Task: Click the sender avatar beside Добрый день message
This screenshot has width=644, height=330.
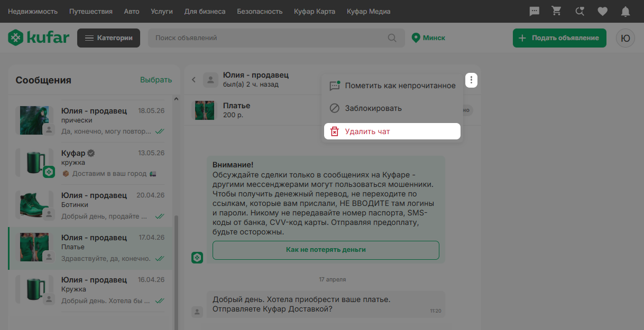Action: point(197,312)
